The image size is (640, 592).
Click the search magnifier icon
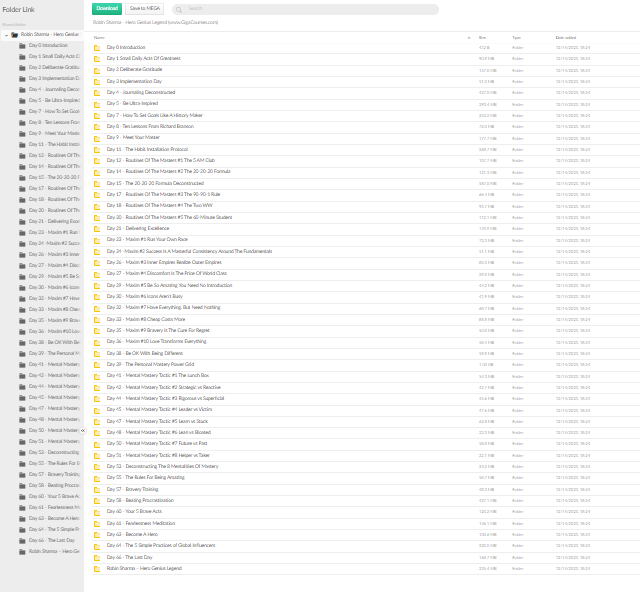coord(179,8)
